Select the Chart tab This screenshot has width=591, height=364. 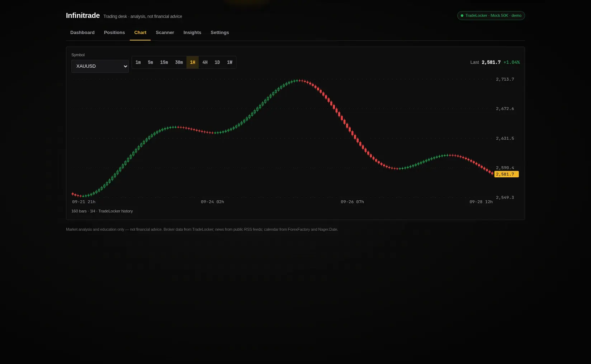[140, 33]
